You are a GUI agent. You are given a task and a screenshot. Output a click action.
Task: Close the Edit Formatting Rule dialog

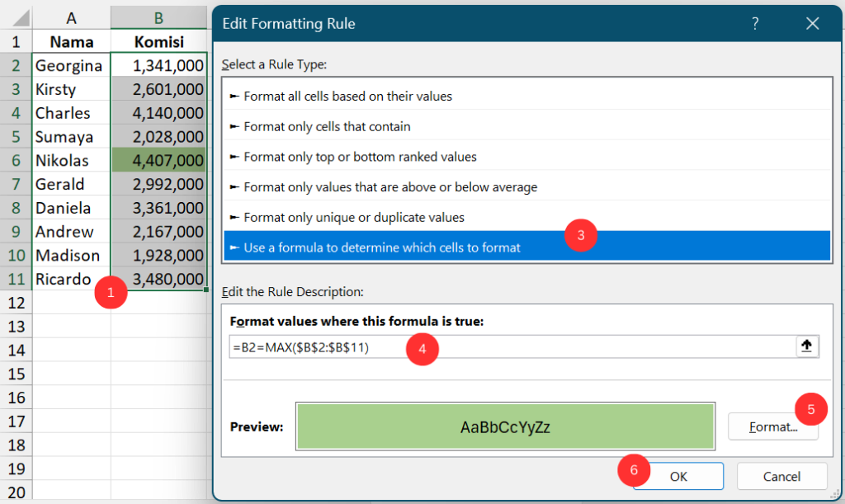(812, 24)
